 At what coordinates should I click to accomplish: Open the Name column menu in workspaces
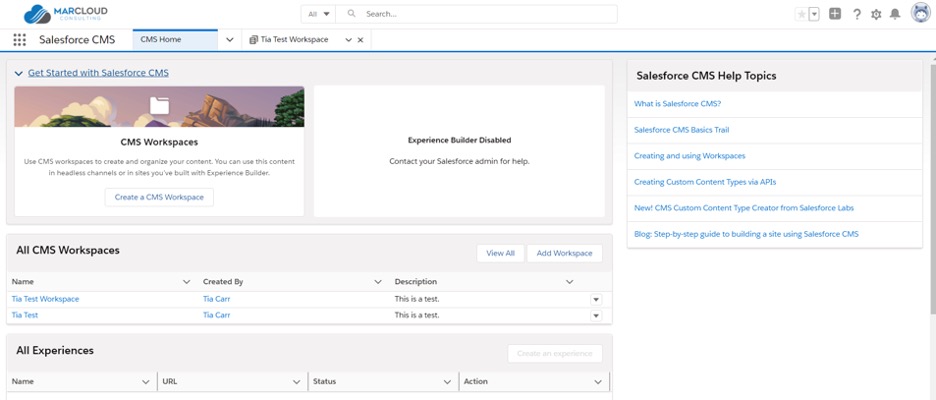tap(187, 282)
